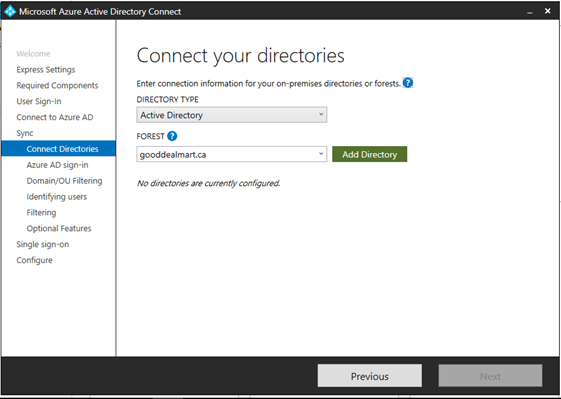Go to the User Sign-In step

(39, 101)
